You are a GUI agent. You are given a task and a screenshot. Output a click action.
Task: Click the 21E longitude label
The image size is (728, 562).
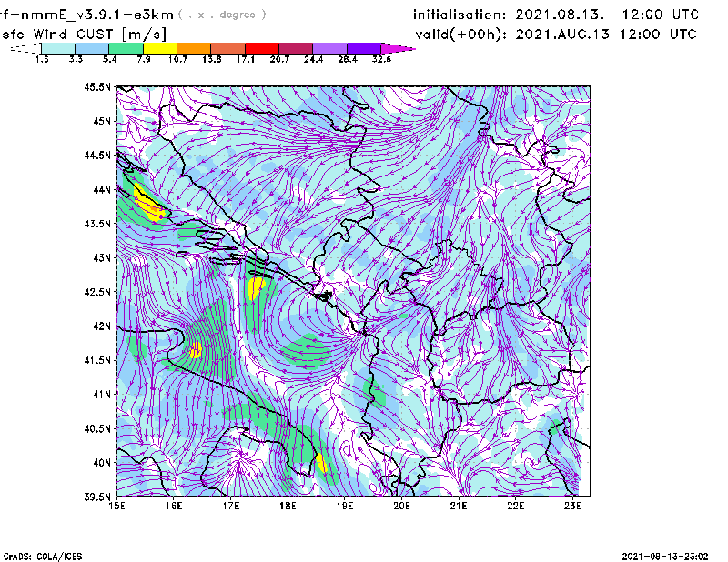point(459,506)
